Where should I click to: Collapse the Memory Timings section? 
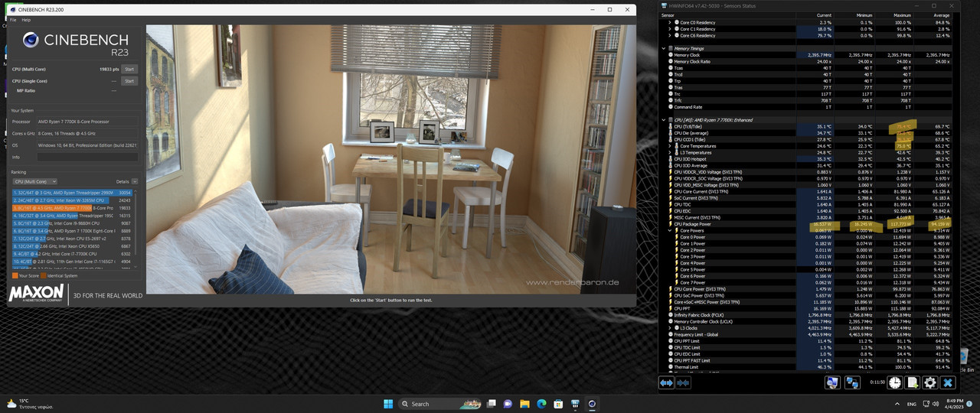(x=664, y=48)
